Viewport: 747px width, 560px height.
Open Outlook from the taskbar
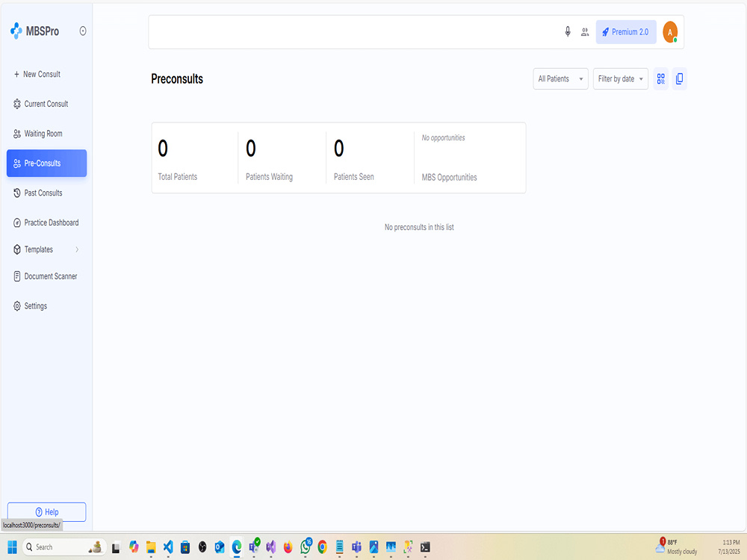coord(220,547)
